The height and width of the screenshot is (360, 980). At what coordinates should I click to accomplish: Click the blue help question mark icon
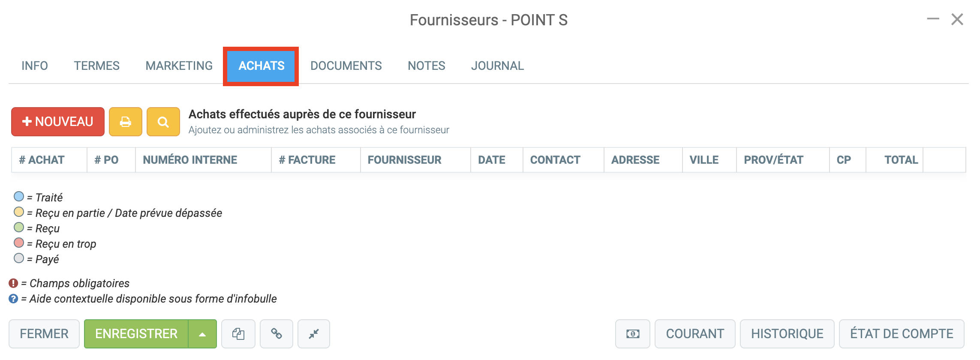(x=14, y=299)
